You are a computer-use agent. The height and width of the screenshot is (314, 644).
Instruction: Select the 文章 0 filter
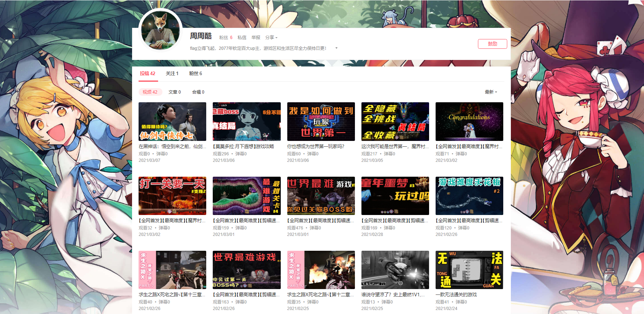coord(175,92)
